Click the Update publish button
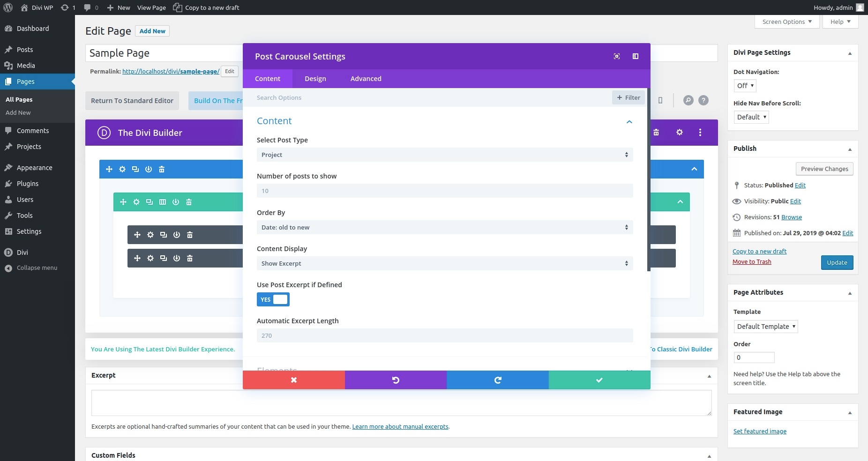 [x=837, y=262]
